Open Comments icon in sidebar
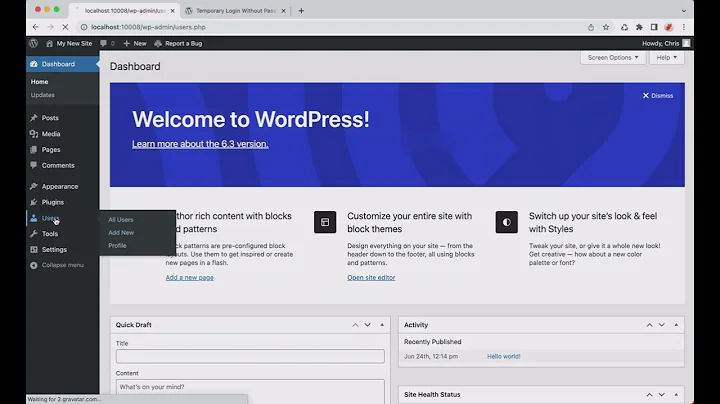 34,165
